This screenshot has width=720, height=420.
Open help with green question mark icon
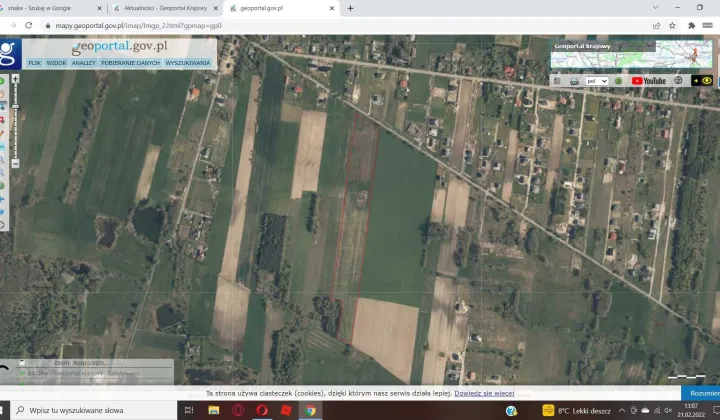[x=619, y=81]
